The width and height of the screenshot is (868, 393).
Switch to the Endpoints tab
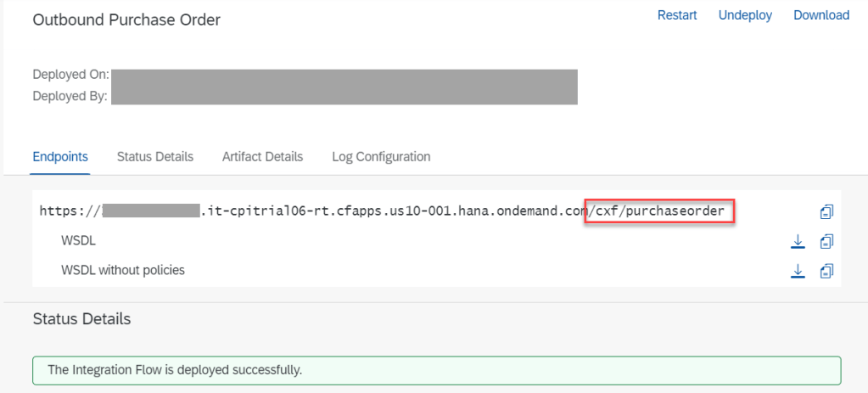(x=59, y=156)
